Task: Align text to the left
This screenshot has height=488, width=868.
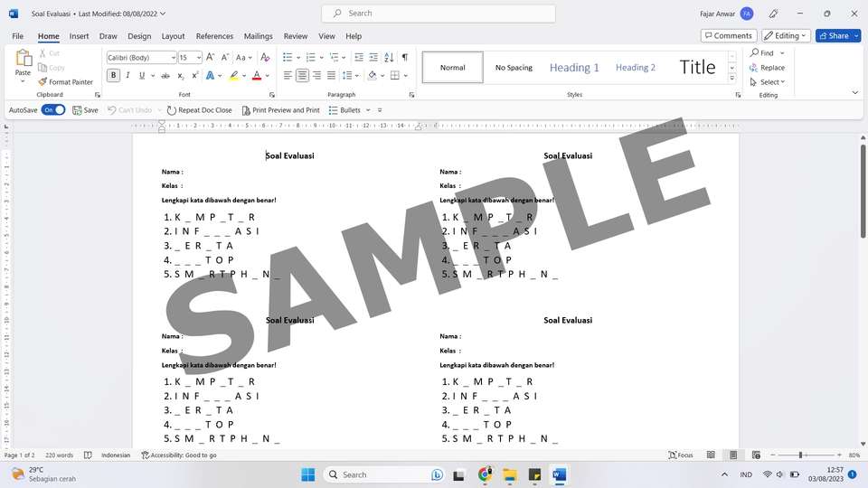Action: (288, 76)
